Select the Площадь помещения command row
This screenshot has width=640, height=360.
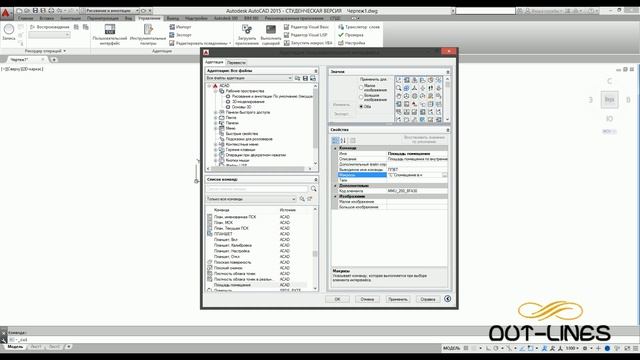tap(260, 285)
